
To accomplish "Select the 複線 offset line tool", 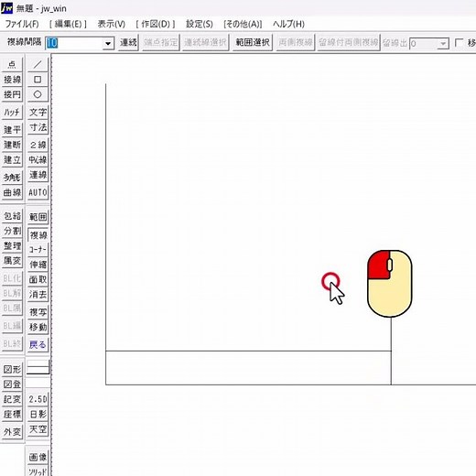I will tap(38, 235).
